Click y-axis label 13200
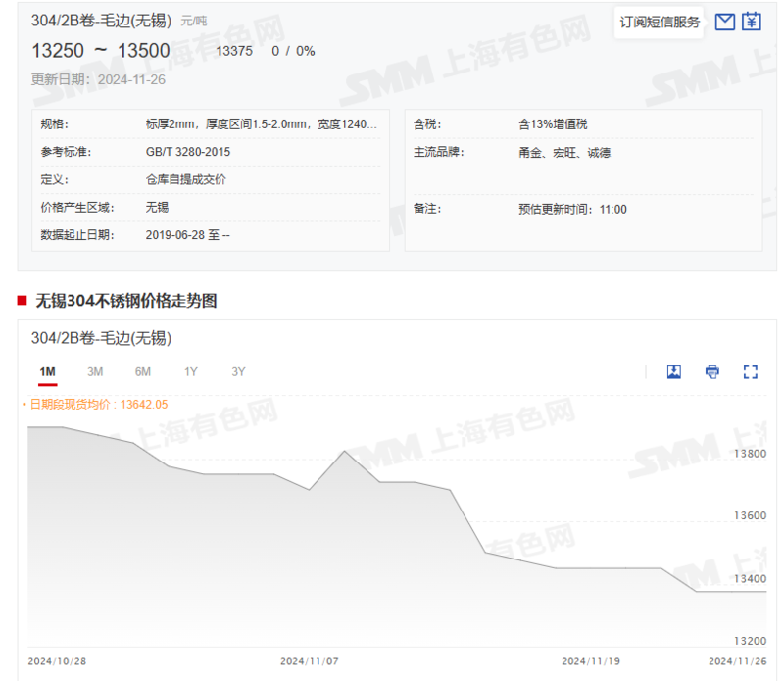Screen dimensions: 784x681 (x=750, y=641)
